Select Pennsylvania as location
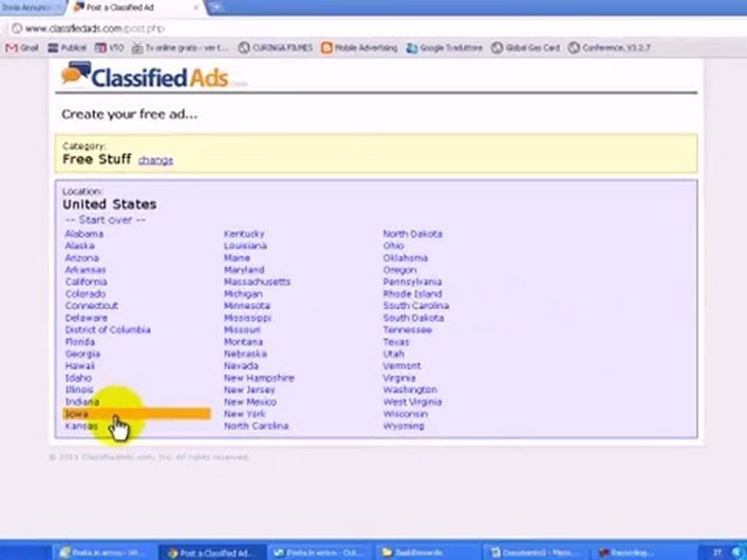 [412, 282]
